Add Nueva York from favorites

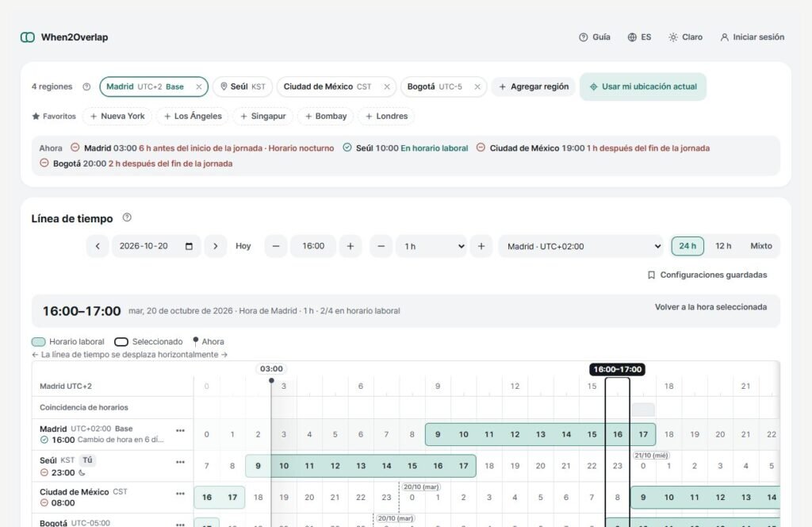point(117,116)
